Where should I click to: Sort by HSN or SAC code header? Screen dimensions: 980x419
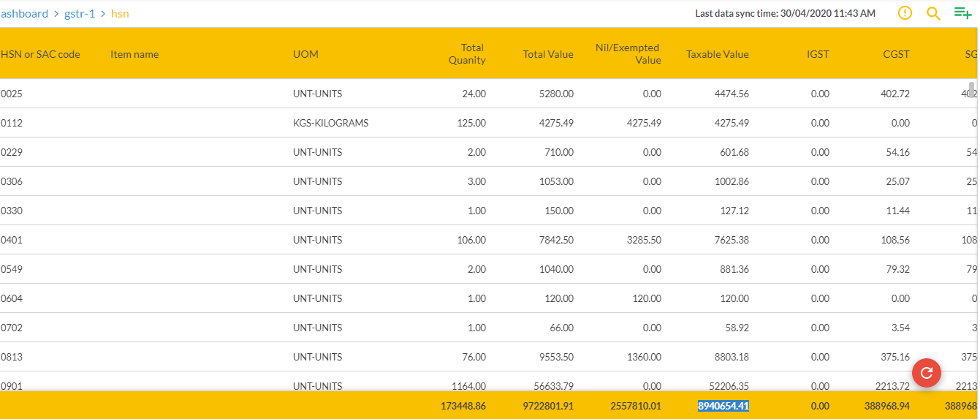(40, 54)
